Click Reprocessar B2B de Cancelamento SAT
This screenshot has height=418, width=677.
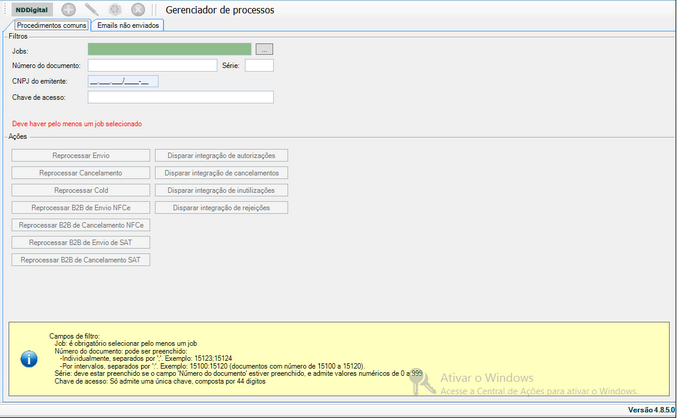(x=81, y=260)
